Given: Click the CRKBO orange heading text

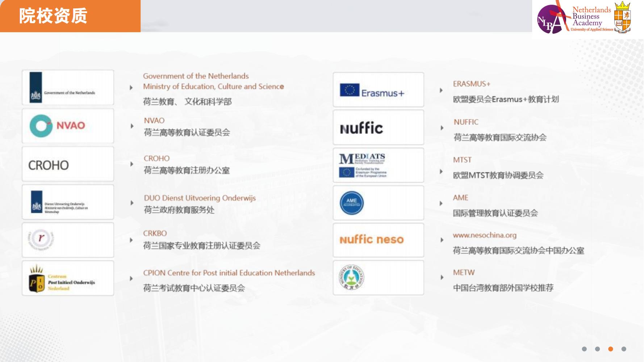Looking at the screenshot, I should pos(155,233).
